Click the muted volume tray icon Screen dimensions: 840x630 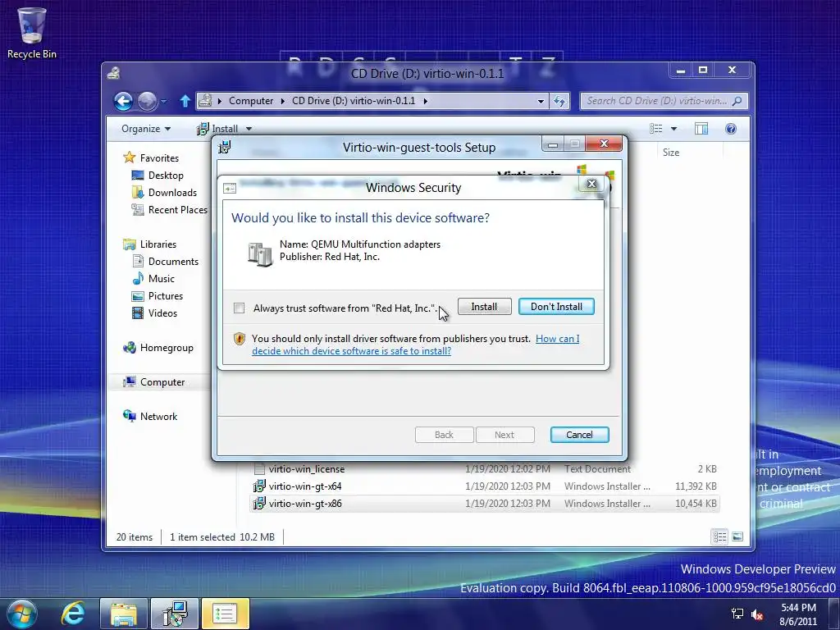[x=757, y=614]
